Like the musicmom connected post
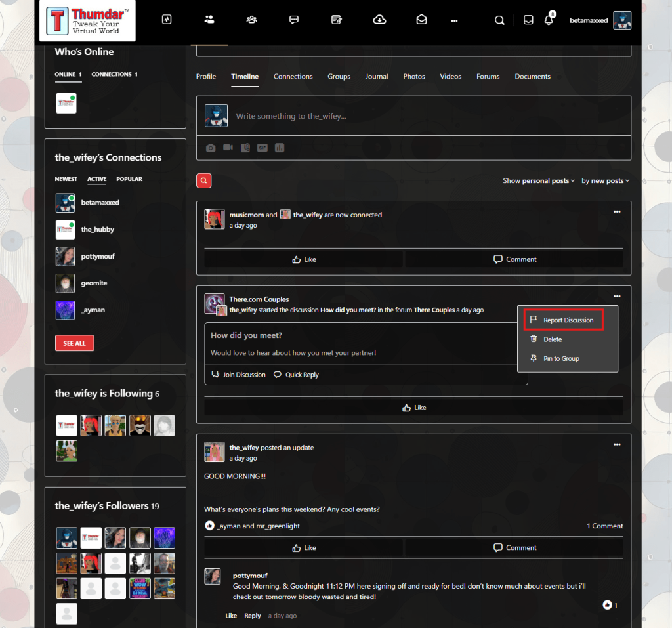 (303, 259)
